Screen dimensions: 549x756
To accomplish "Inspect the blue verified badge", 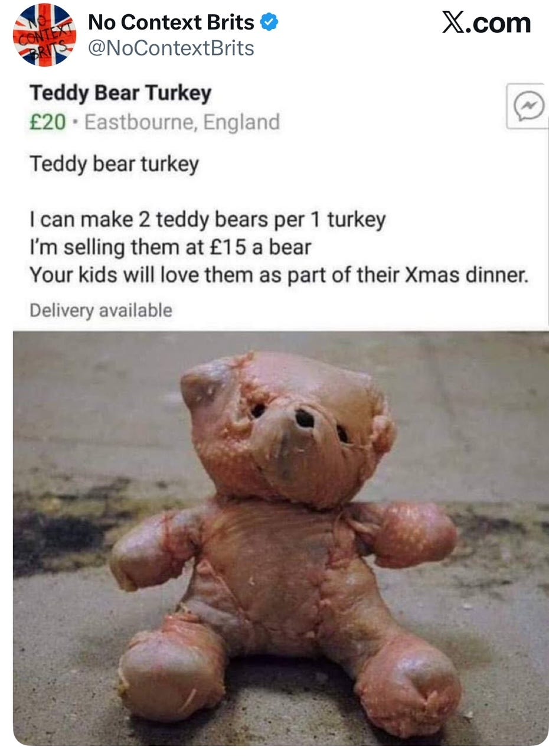I will [x=269, y=23].
